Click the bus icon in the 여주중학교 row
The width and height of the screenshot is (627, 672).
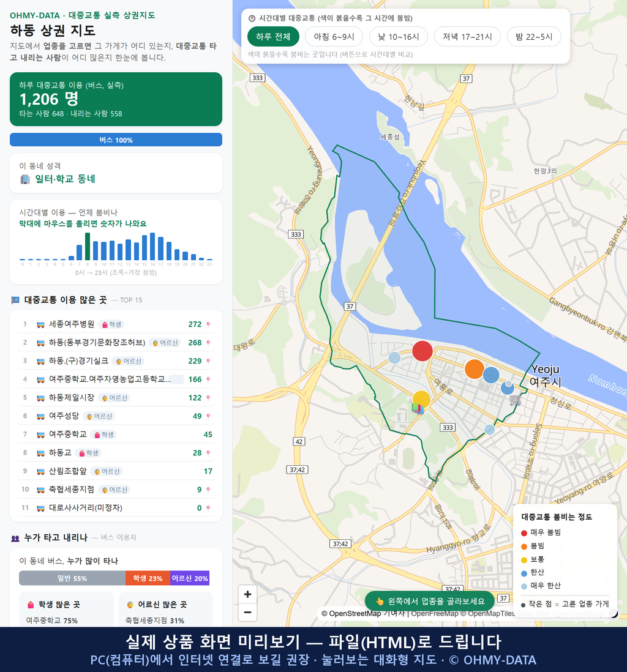[41, 435]
